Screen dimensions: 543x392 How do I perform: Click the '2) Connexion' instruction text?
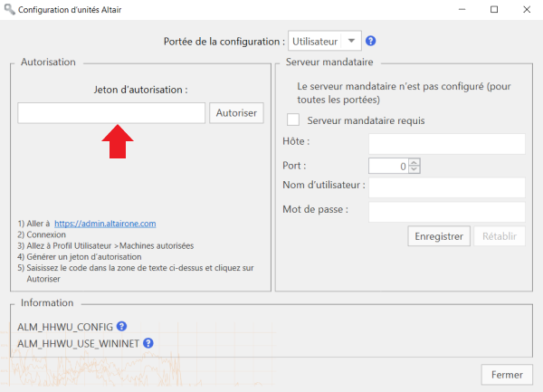tap(42, 234)
